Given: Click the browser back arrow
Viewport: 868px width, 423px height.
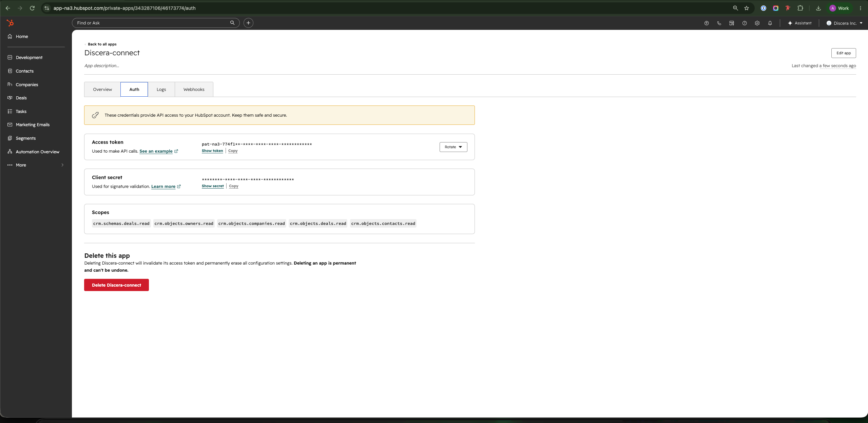Looking at the screenshot, I should click(x=8, y=8).
